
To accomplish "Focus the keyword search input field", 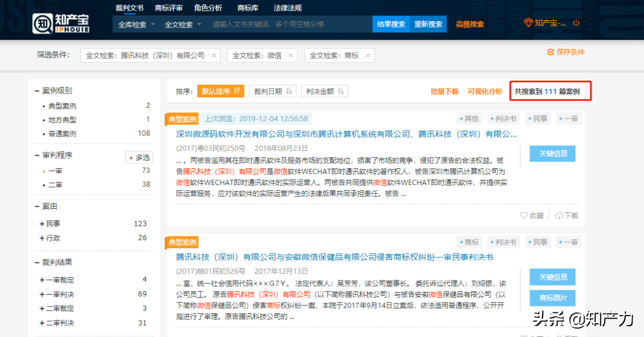I will pos(289,24).
